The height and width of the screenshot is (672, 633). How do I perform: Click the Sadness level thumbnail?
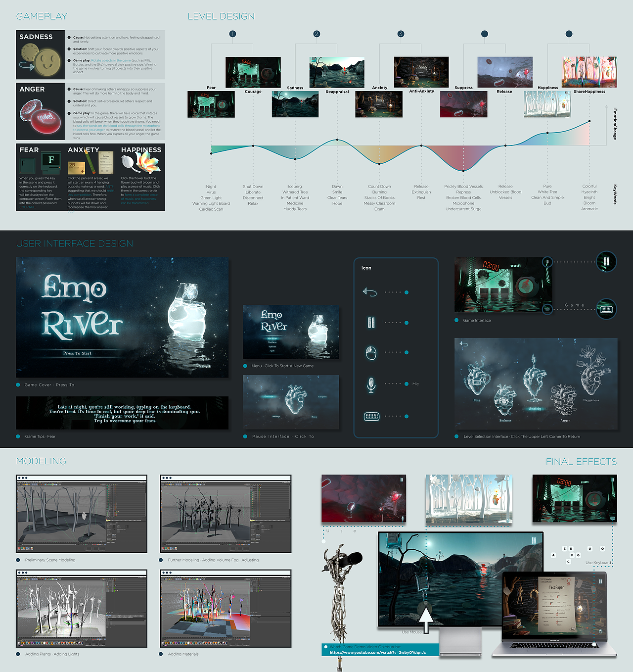(x=295, y=104)
